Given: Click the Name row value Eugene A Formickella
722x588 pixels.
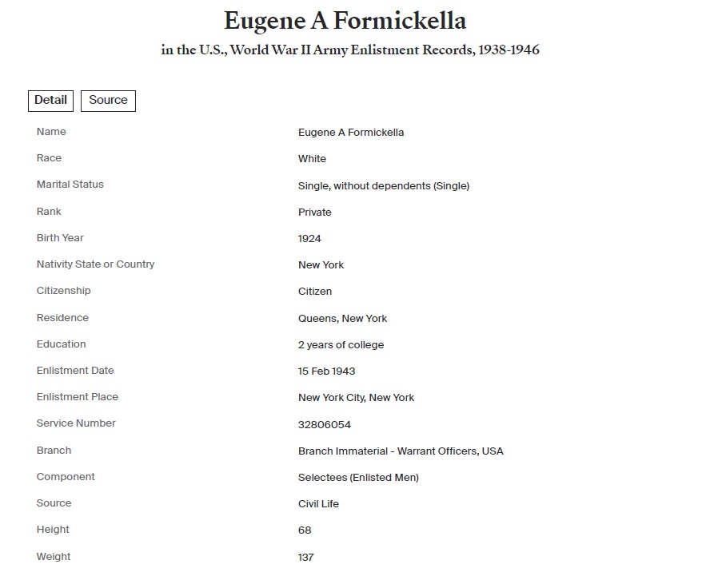Looking at the screenshot, I should [351, 133].
